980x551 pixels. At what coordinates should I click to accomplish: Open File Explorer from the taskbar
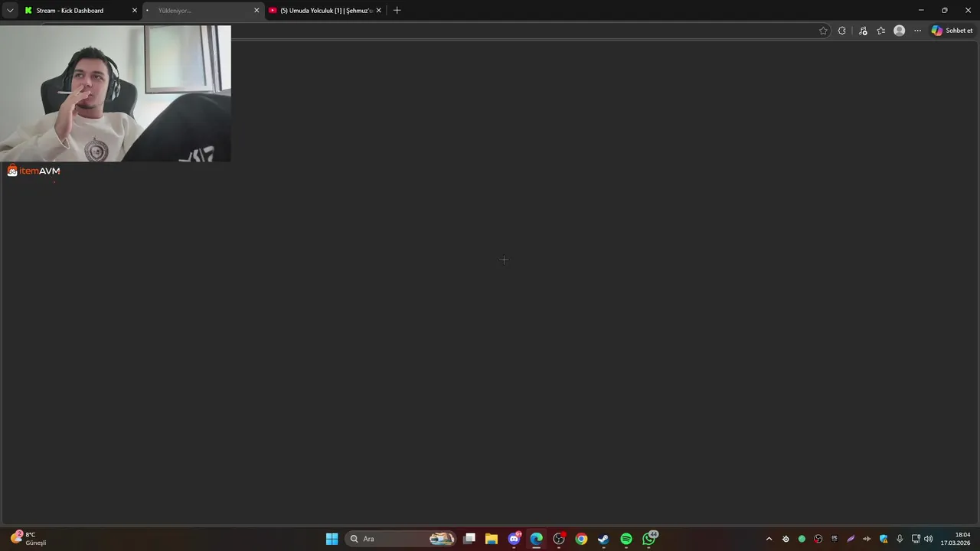coord(492,539)
